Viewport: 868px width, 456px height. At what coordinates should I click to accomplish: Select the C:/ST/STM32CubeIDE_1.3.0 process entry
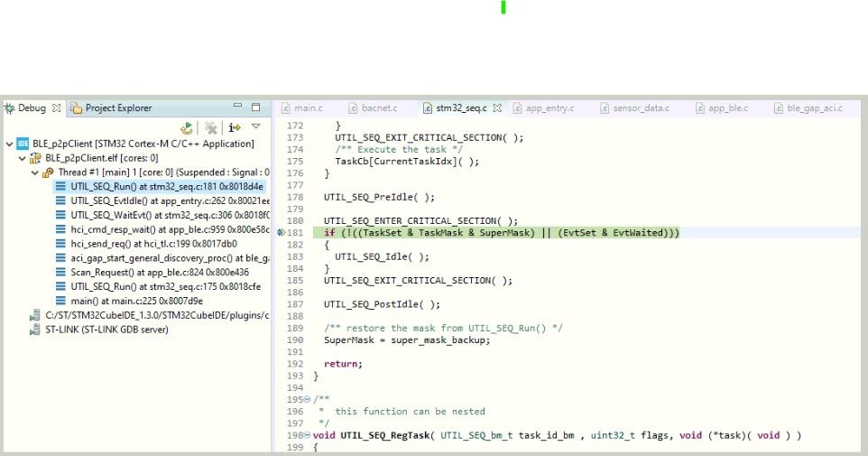157,316
